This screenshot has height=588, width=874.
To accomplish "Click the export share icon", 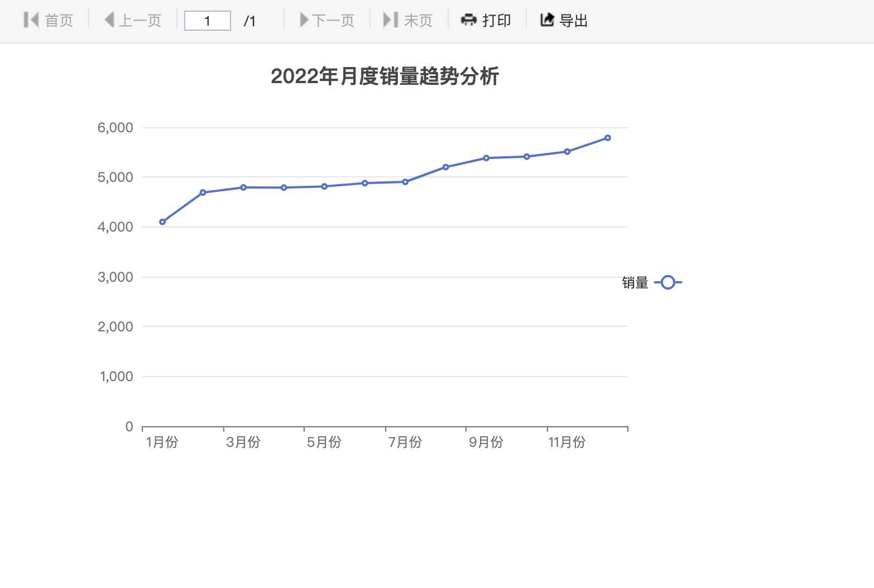I will [x=547, y=20].
